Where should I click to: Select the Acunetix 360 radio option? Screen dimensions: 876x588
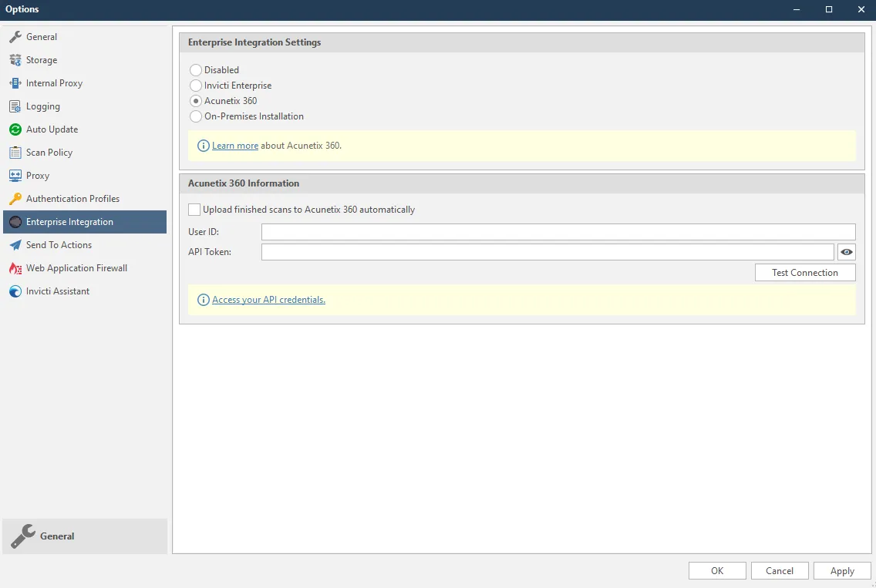pyautogui.click(x=196, y=101)
